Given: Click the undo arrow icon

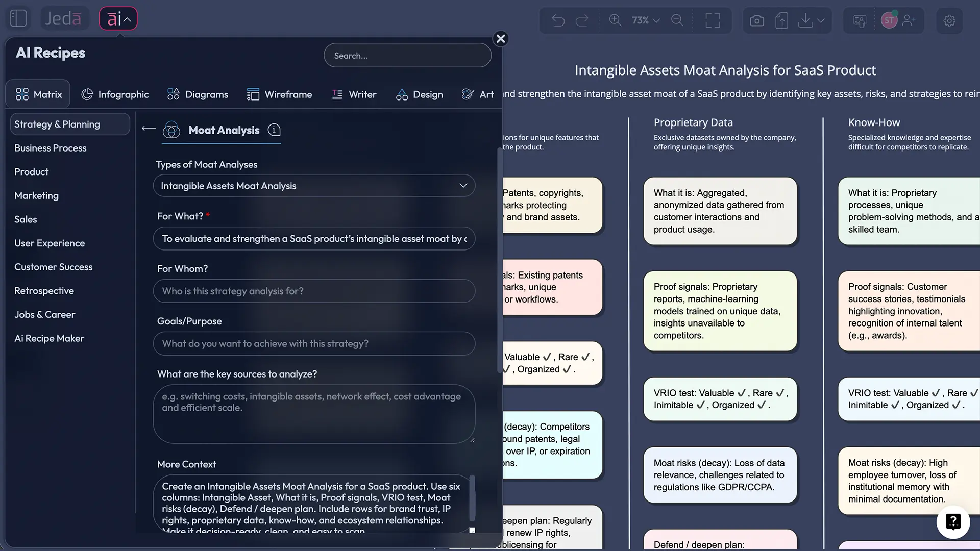Looking at the screenshot, I should 559,20.
